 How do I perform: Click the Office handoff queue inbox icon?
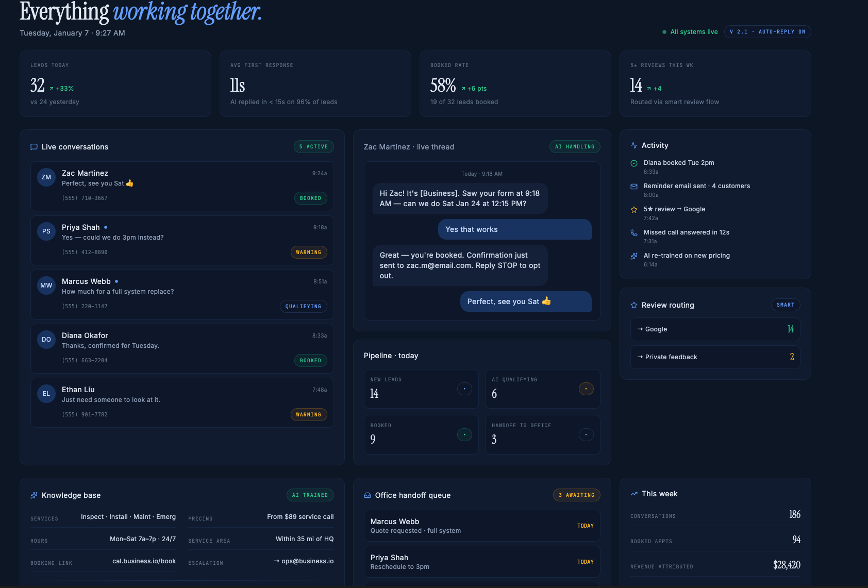(x=368, y=495)
